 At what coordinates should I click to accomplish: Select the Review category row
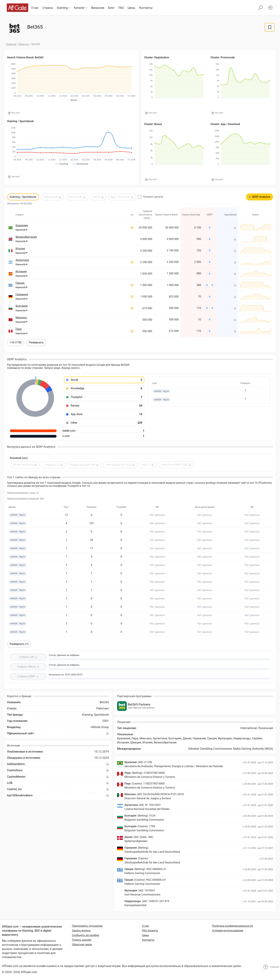point(104,406)
